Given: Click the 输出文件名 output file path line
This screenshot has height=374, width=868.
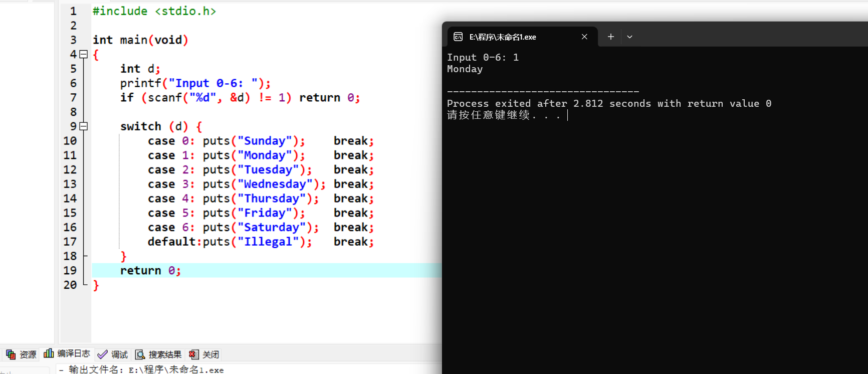Looking at the screenshot, I should click(141, 369).
